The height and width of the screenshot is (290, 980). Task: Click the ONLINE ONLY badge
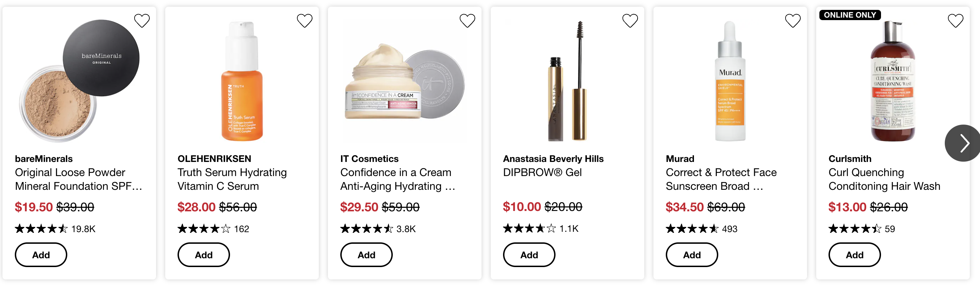coord(850,15)
